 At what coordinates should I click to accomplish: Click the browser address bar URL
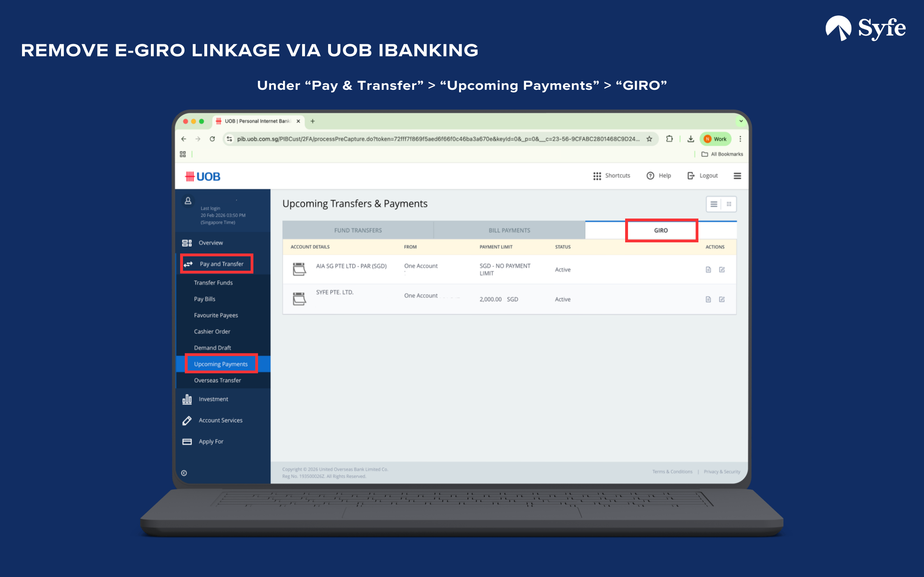point(438,139)
